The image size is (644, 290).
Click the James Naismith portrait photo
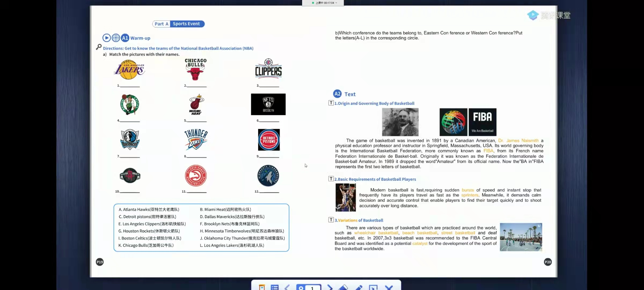tap(400, 122)
